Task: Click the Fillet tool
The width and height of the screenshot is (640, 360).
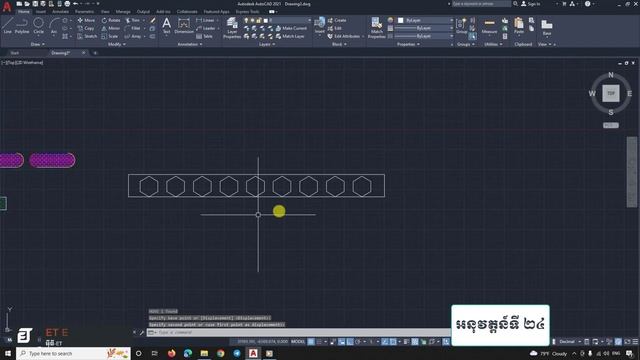Action: [x=133, y=28]
